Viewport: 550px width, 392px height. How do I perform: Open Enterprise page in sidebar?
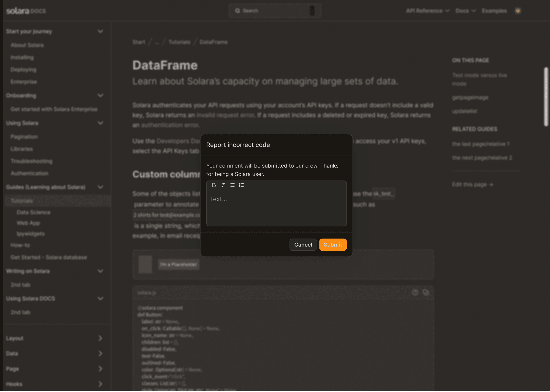coord(24,82)
